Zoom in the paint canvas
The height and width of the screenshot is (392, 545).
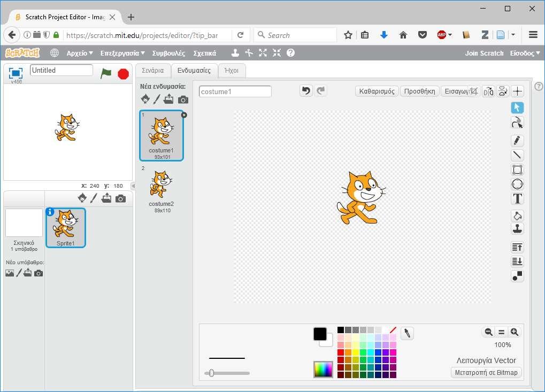tap(515, 332)
